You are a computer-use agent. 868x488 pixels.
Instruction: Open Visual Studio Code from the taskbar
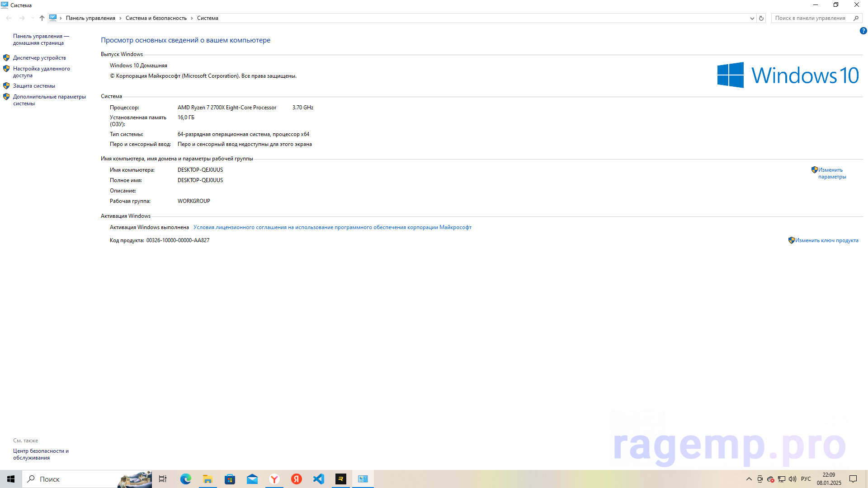(318, 479)
